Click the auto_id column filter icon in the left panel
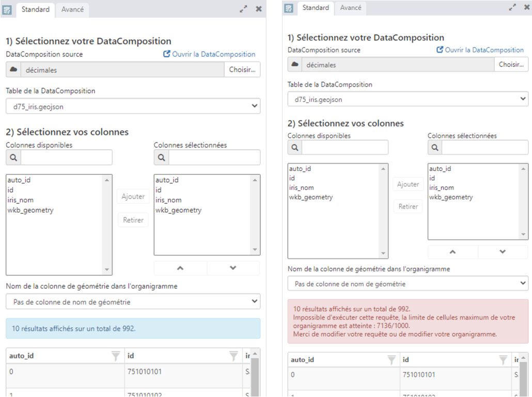The image size is (532, 397). click(115, 356)
